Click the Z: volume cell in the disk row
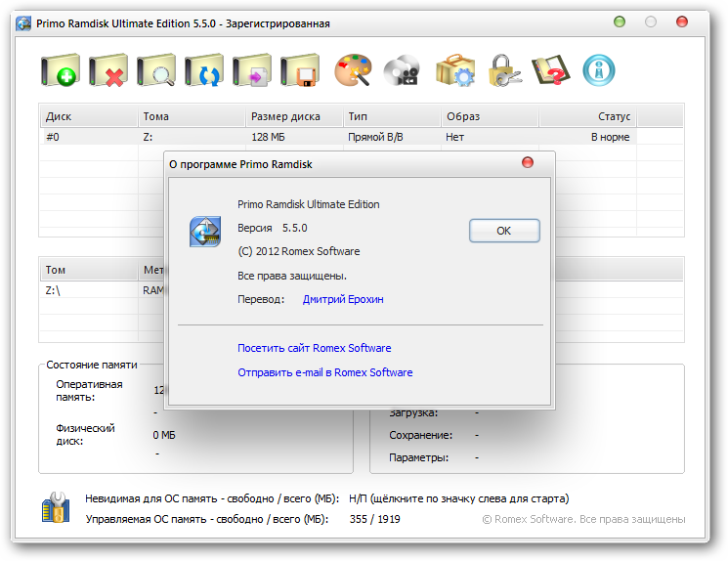728x561 pixels. coord(148,137)
